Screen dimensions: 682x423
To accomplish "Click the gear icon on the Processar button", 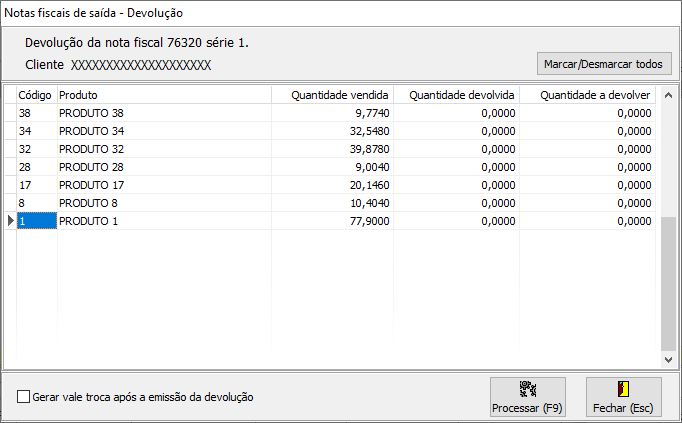I will (528, 389).
